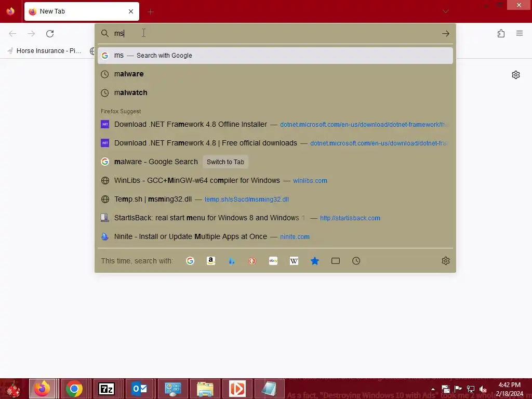
Task: Show hidden system tray icons
Action: [433, 389]
